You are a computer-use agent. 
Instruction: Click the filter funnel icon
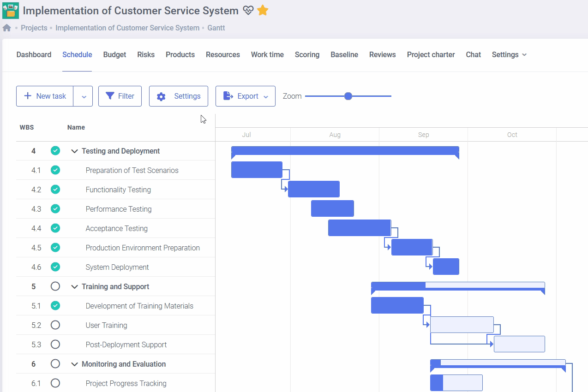tap(111, 96)
